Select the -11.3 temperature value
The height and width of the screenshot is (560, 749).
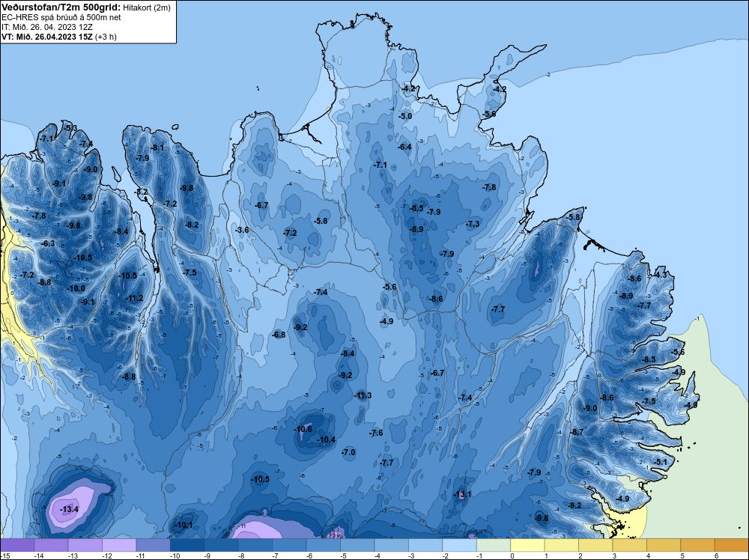click(x=363, y=395)
